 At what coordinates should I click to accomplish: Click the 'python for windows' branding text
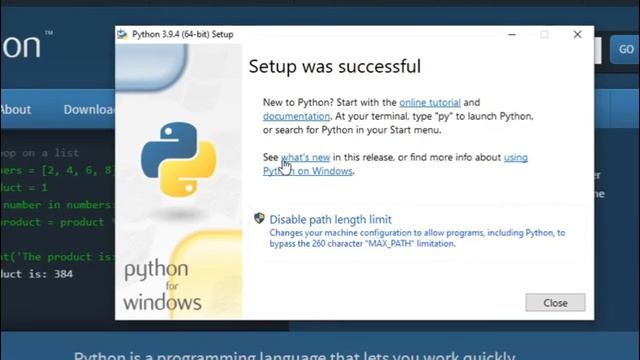click(162, 286)
